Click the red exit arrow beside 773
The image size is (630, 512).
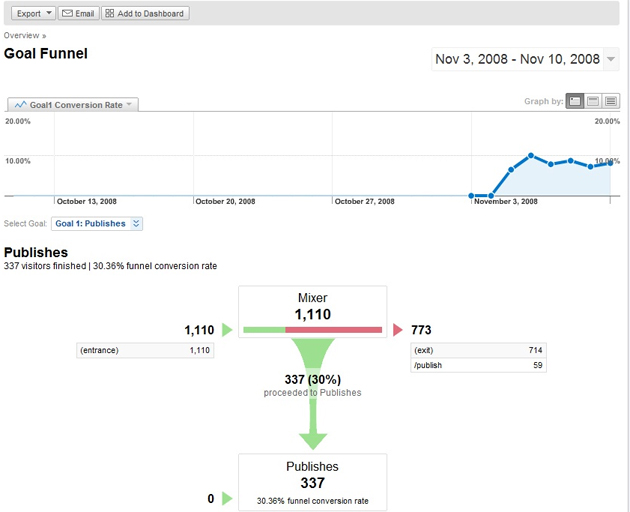coord(398,330)
